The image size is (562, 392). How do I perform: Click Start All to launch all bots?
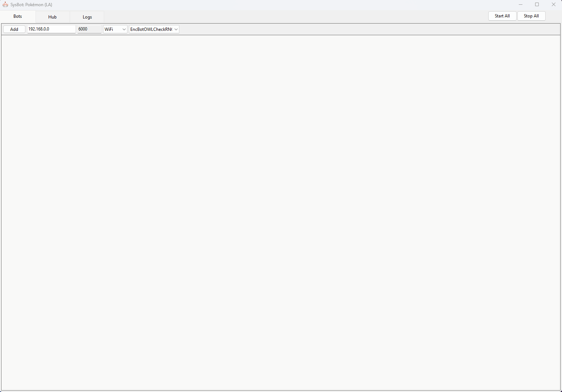[502, 16]
